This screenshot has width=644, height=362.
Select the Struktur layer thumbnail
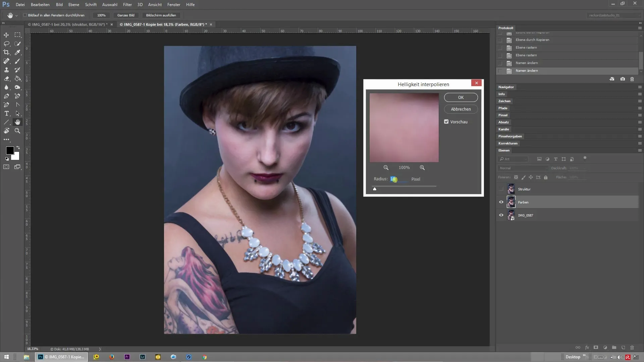click(511, 189)
